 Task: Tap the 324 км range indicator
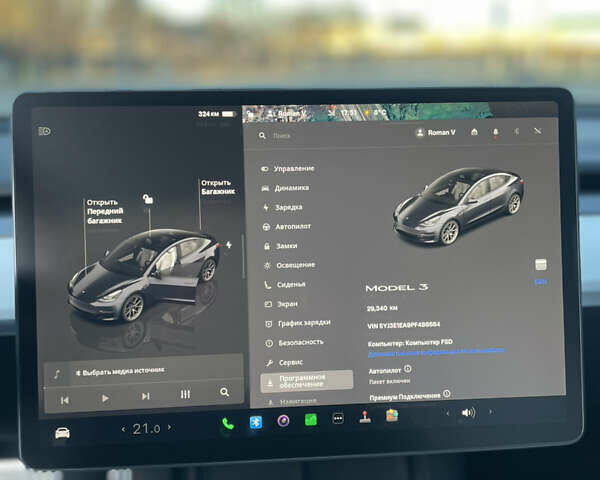tap(216, 114)
